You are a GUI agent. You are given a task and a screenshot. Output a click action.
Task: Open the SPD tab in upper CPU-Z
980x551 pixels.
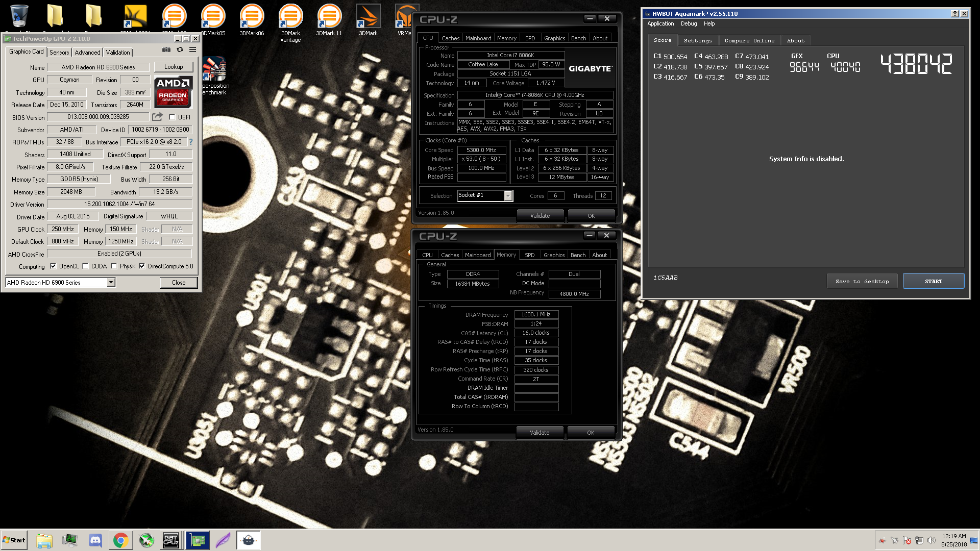(x=530, y=38)
